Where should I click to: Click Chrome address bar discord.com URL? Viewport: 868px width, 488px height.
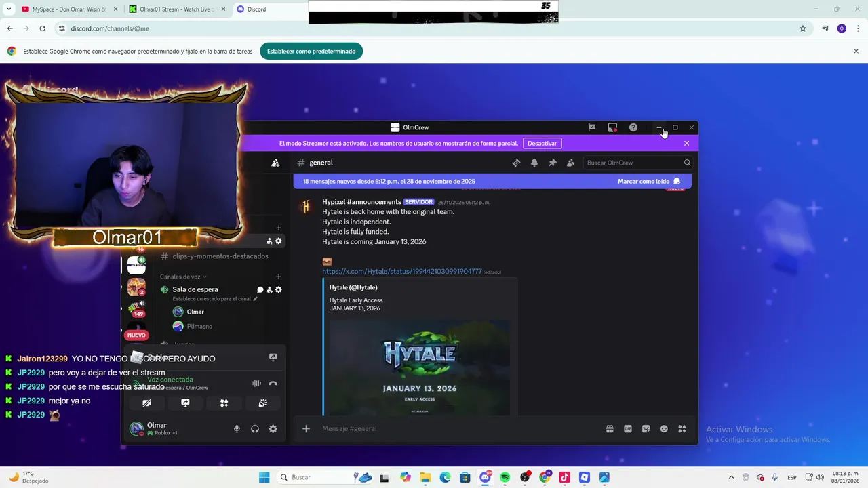[110, 28]
